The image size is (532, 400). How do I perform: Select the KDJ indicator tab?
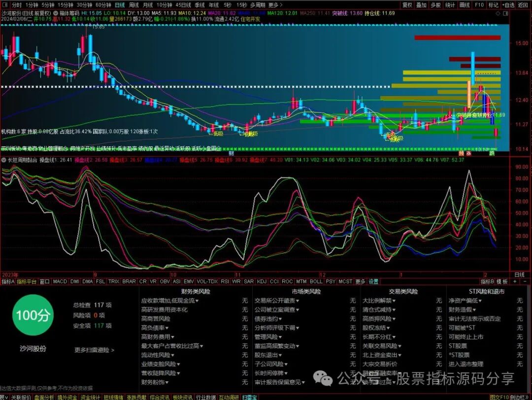click(x=262, y=282)
